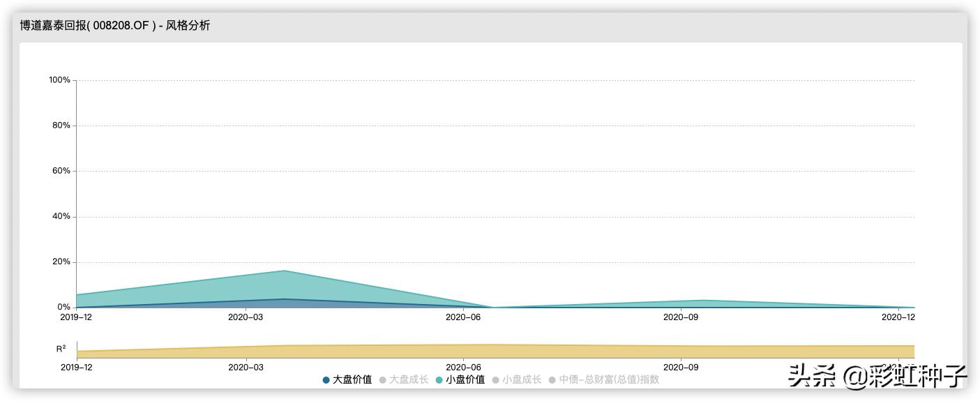Click the 2020-03 label under the main chart
The height and width of the screenshot is (401, 980).
246,317
